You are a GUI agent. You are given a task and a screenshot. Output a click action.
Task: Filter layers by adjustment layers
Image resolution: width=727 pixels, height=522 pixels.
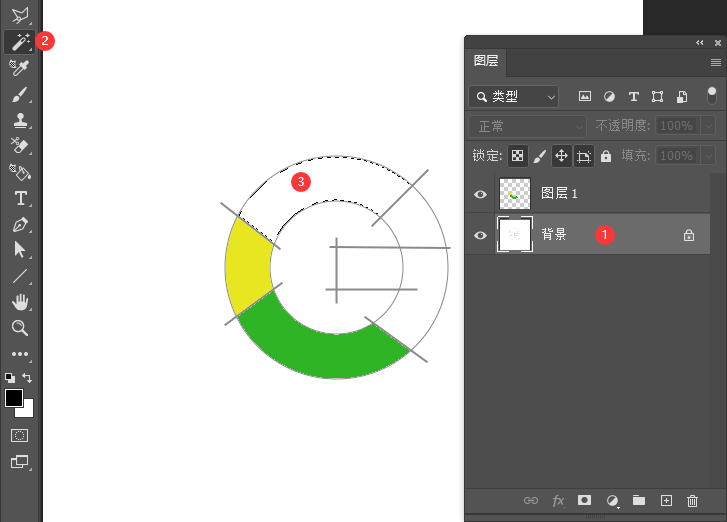(609, 96)
